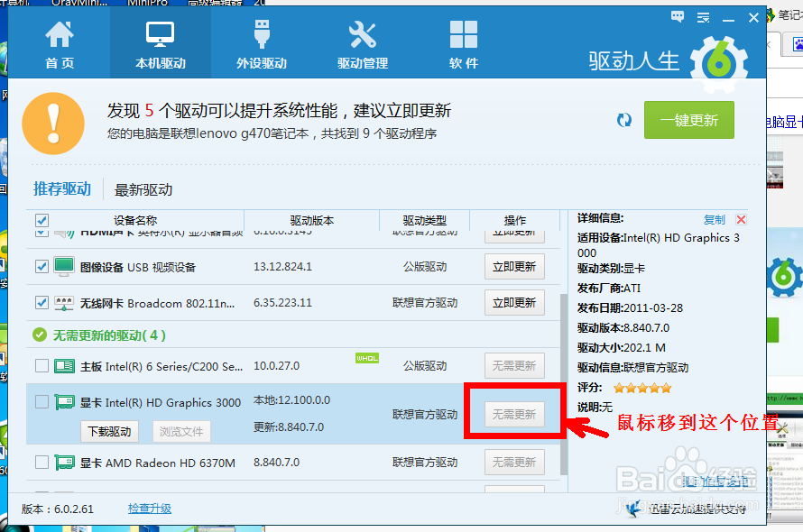Close the 驱动人生 window

pos(753,18)
